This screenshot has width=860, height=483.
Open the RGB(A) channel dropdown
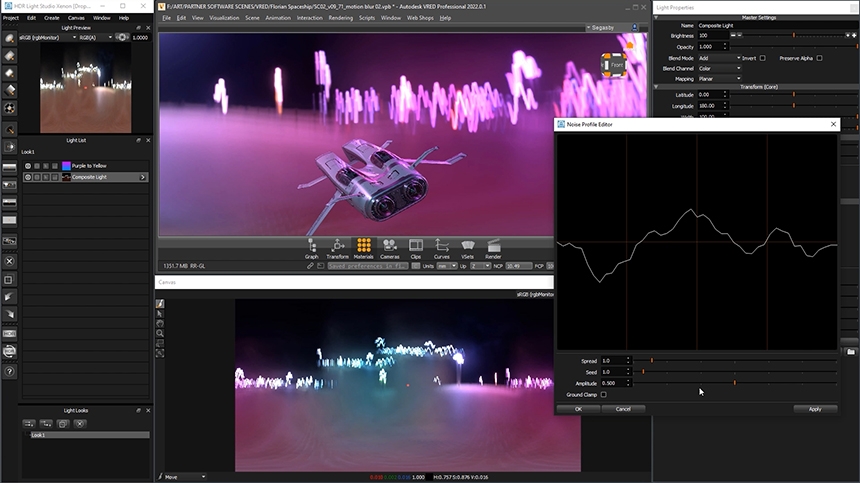point(95,37)
